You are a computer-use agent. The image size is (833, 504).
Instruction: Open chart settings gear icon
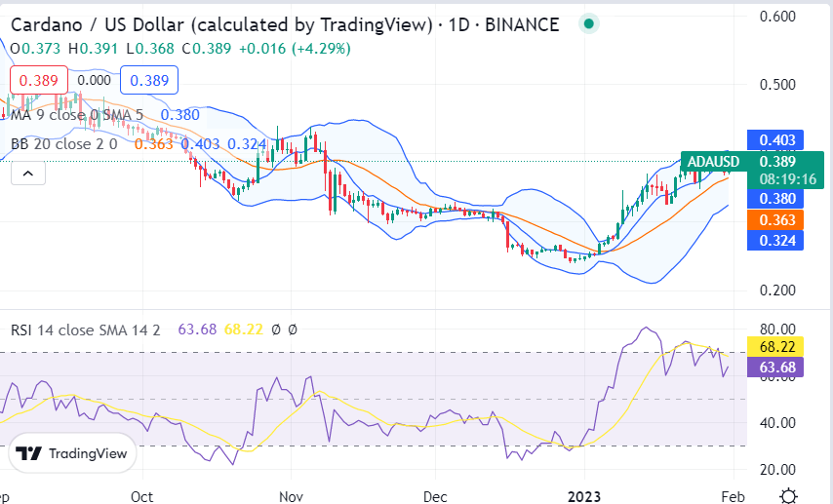click(x=789, y=495)
